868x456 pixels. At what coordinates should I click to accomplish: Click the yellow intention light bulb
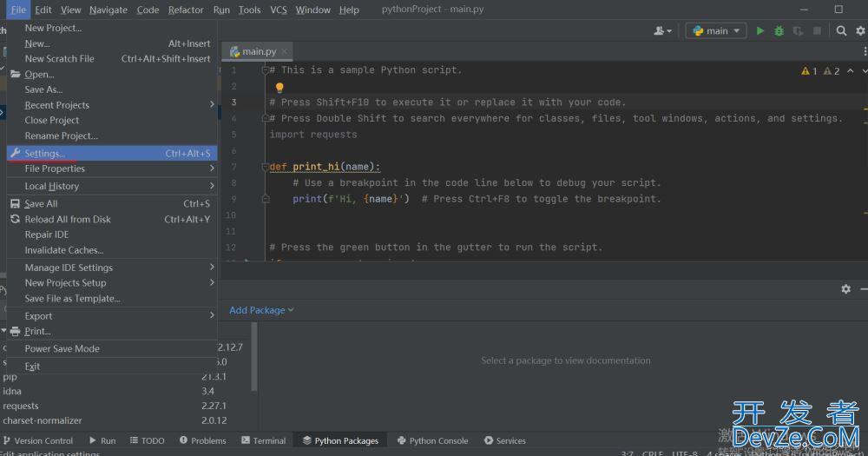pyautogui.click(x=279, y=87)
